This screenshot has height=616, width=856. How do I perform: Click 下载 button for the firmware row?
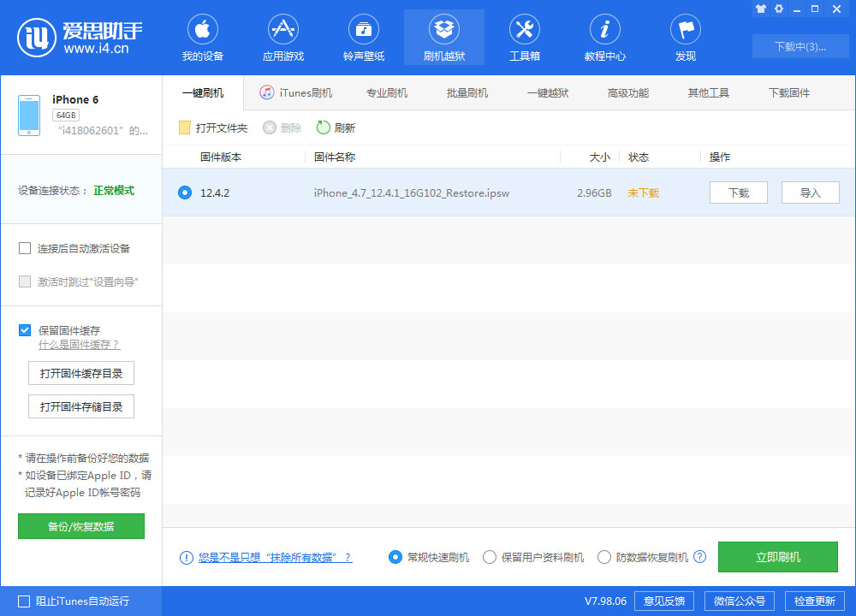point(738,192)
